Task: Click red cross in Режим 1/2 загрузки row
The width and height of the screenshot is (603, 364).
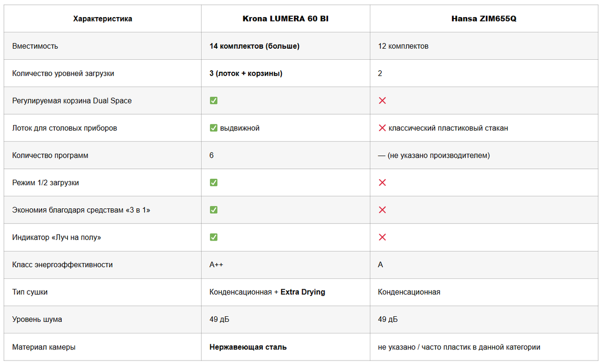Action: coord(382,183)
